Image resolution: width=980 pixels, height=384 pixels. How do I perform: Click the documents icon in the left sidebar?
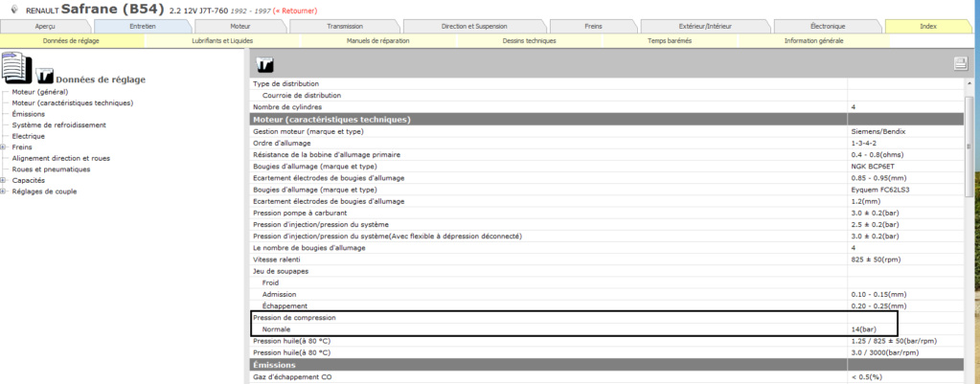(x=16, y=67)
